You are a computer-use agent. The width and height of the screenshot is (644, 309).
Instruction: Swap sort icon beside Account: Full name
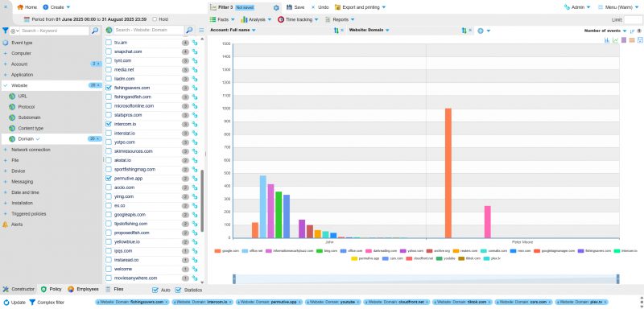coord(336,31)
